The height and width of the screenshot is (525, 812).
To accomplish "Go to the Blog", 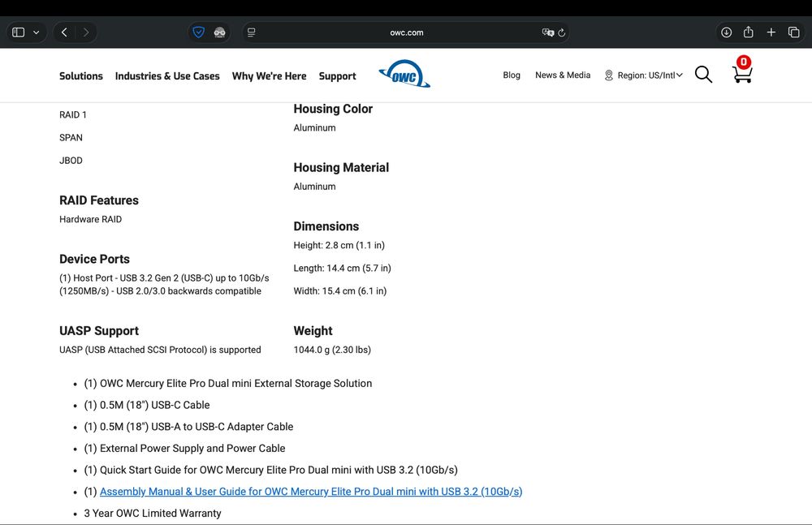I will pos(512,75).
